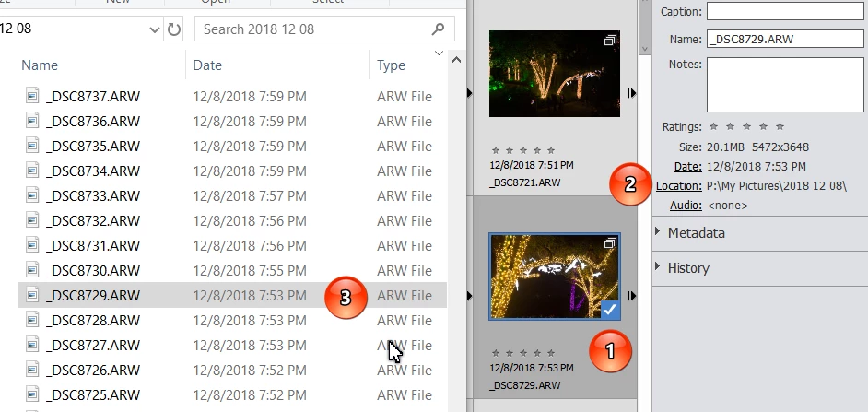Click scrollbar down arrow in media grid
Image resolution: width=868 pixels, height=412 pixels.
click(644, 49)
